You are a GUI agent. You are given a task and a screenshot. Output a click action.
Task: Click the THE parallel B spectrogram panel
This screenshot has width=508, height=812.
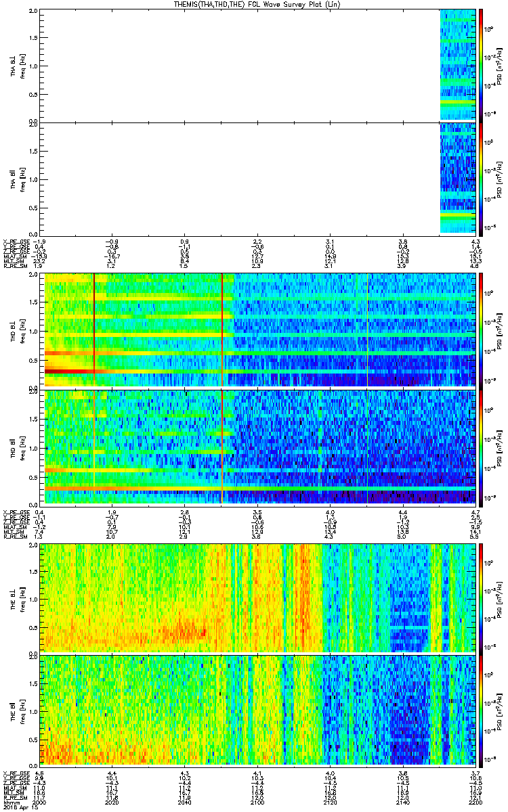pyautogui.click(x=258, y=710)
